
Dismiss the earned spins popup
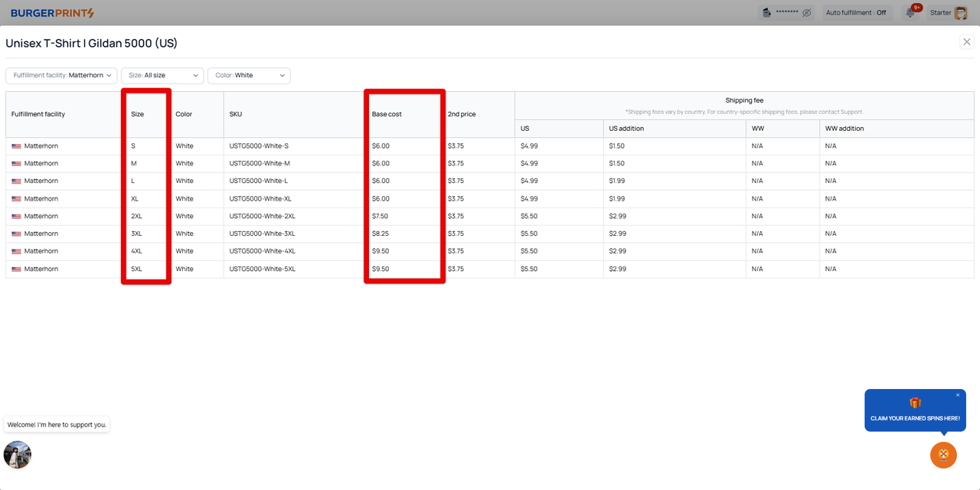tap(957, 395)
